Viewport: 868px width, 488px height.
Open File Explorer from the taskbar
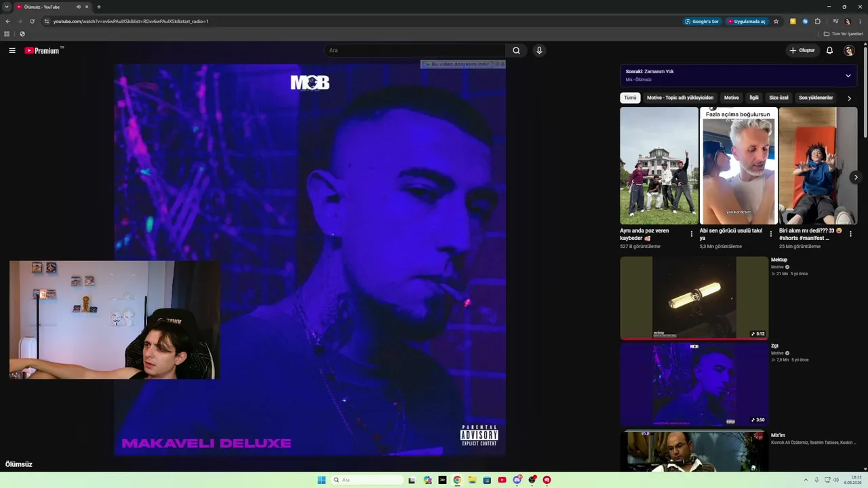472,480
